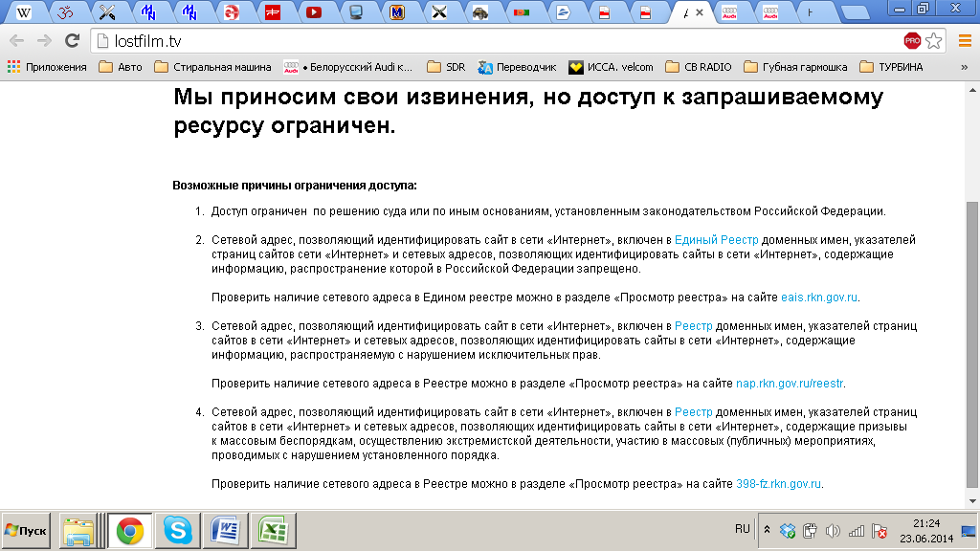
Task: Open a new tab with the blank tab button
Action: pyautogui.click(x=855, y=12)
